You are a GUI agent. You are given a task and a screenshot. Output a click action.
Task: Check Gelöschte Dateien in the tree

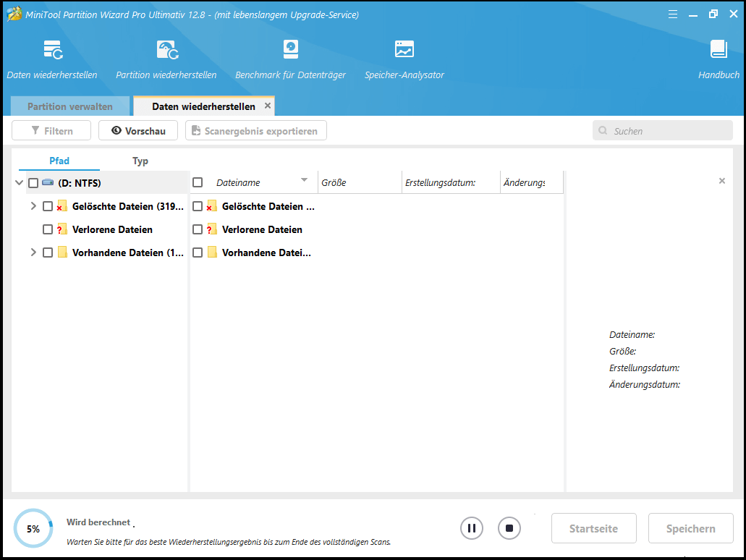48,206
